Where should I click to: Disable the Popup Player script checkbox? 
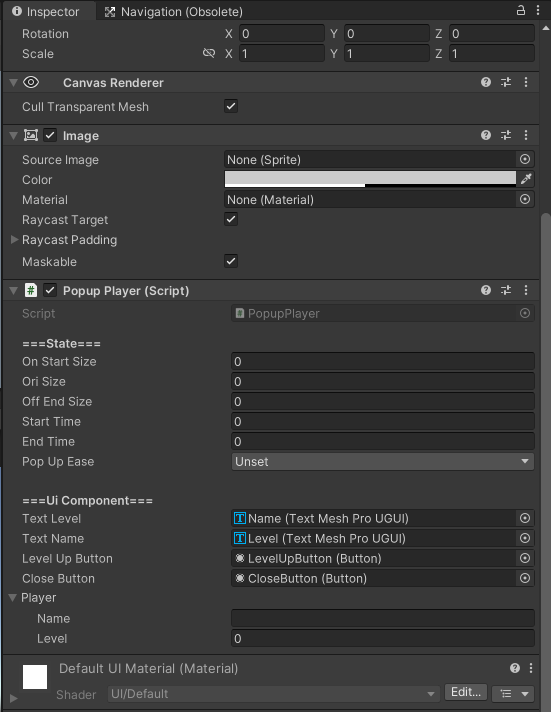click(50, 290)
